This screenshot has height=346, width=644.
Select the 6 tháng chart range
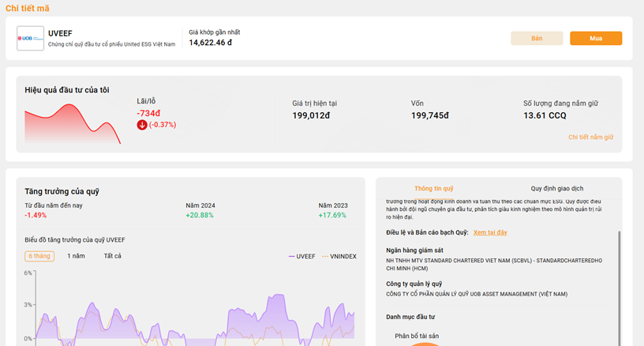point(39,256)
